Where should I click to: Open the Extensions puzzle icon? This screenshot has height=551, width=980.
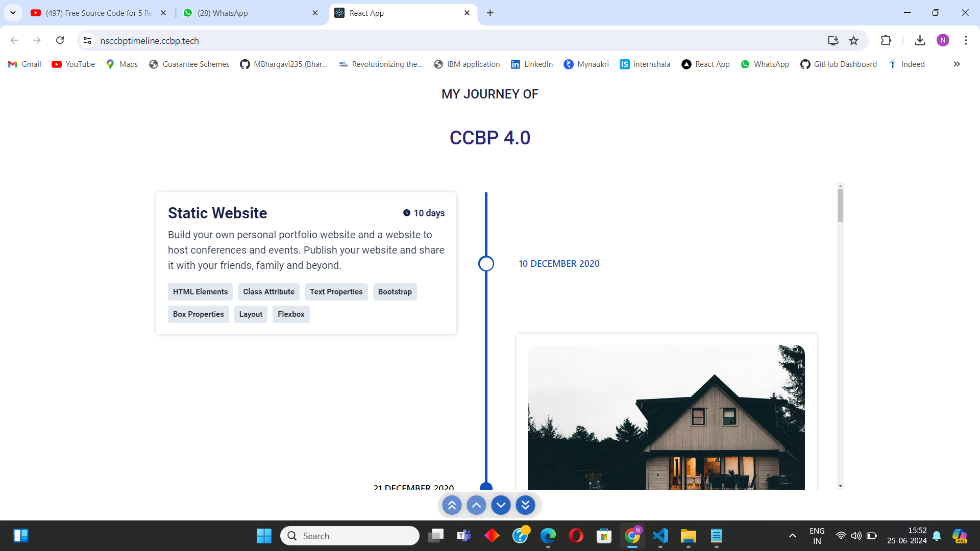click(x=886, y=40)
